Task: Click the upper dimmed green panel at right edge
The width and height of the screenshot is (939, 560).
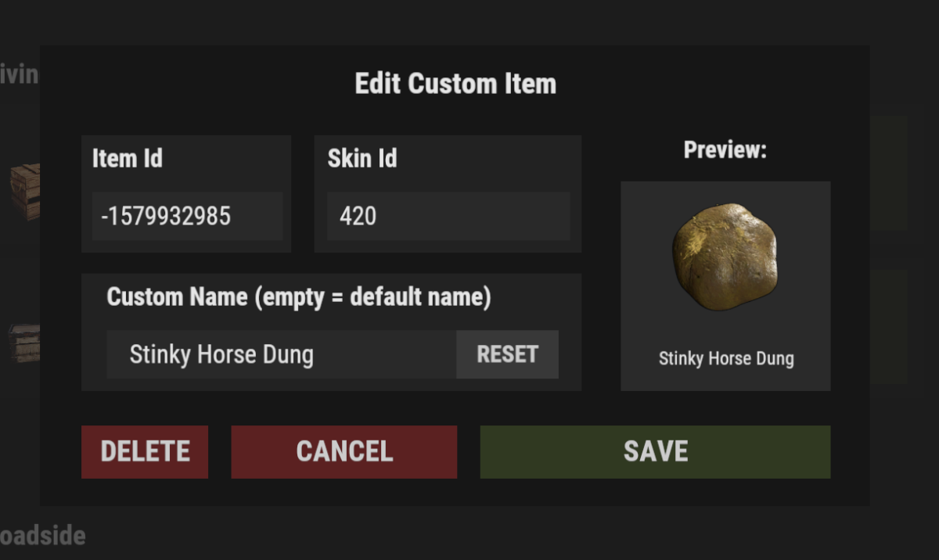Action: click(x=889, y=172)
